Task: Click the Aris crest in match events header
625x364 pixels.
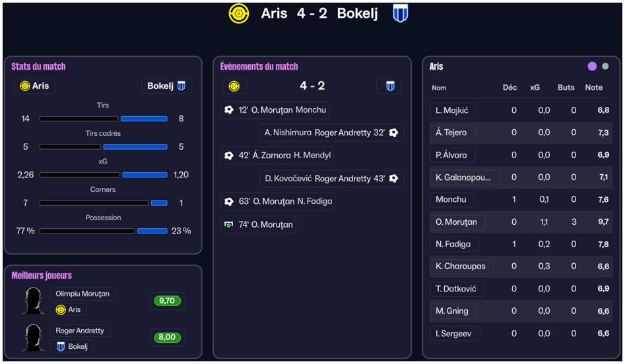Action: 234,86
